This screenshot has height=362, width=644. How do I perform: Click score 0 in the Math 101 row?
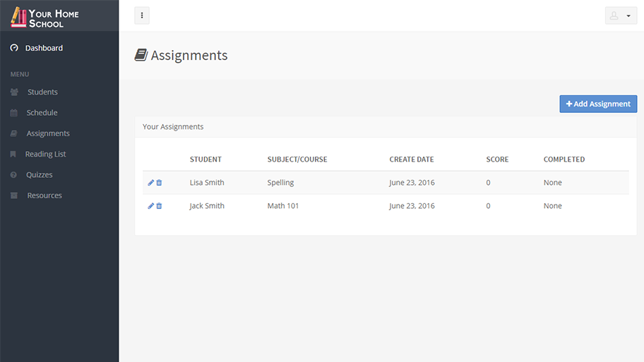point(488,206)
